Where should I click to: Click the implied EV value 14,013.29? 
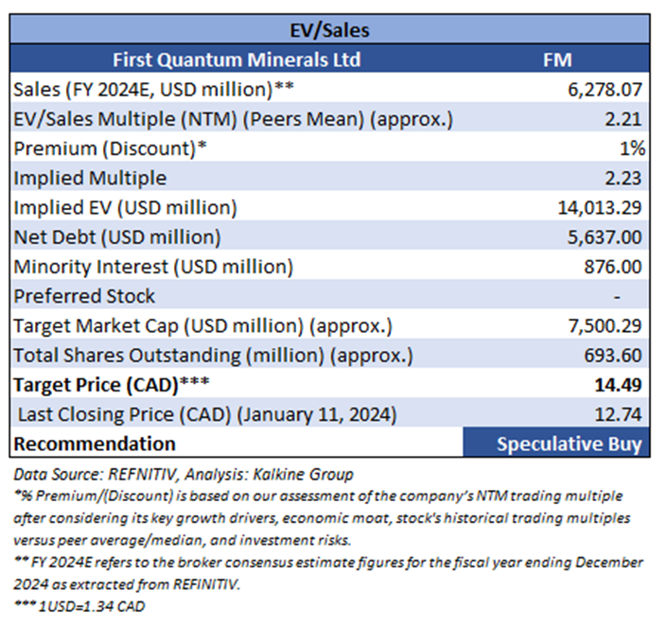click(x=600, y=208)
